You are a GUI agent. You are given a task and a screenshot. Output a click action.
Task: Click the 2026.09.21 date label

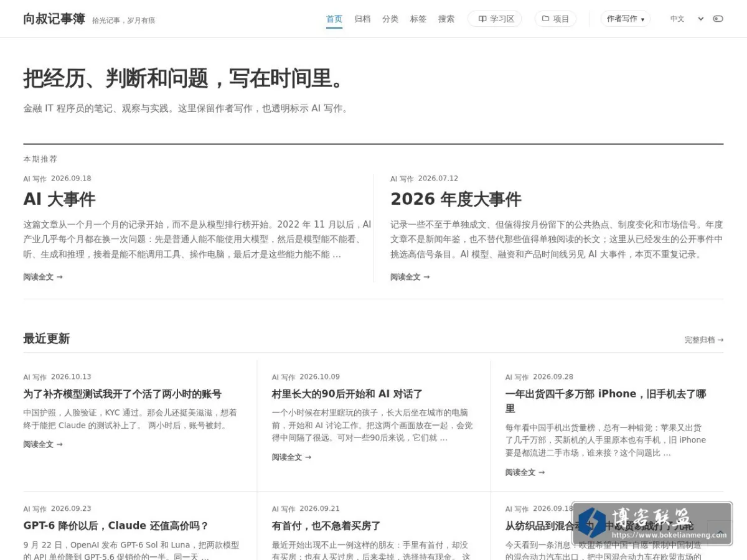(320, 508)
